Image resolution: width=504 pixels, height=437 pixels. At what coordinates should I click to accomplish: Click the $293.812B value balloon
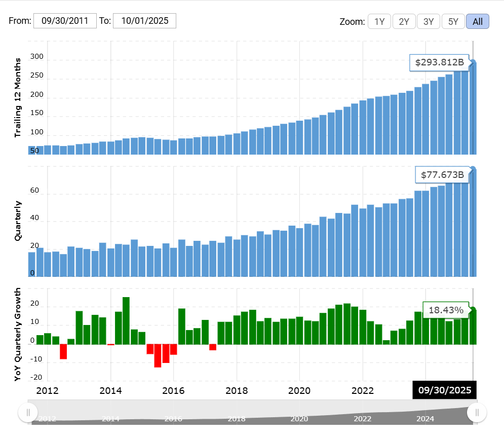(439, 63)
